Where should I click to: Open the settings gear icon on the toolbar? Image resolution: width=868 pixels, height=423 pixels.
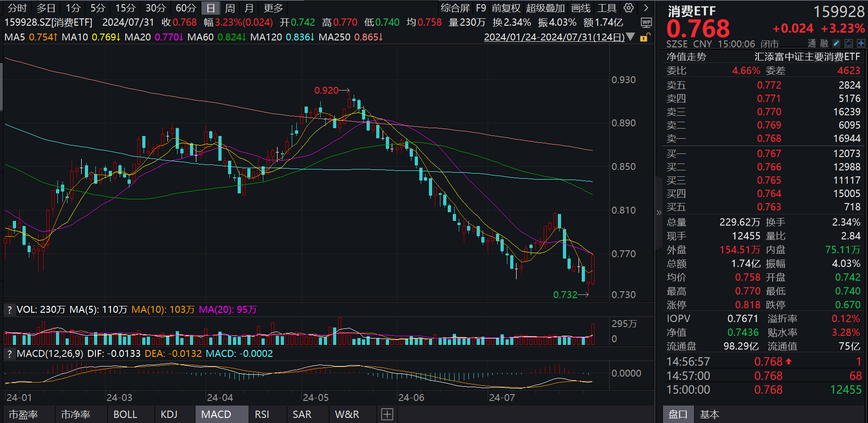coord(628,8)
